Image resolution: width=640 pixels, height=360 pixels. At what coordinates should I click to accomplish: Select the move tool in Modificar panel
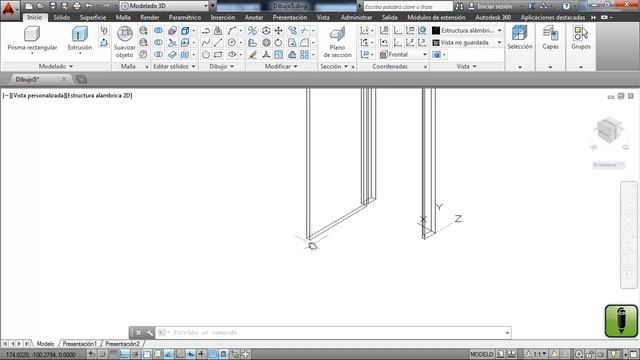coord(279,31)
